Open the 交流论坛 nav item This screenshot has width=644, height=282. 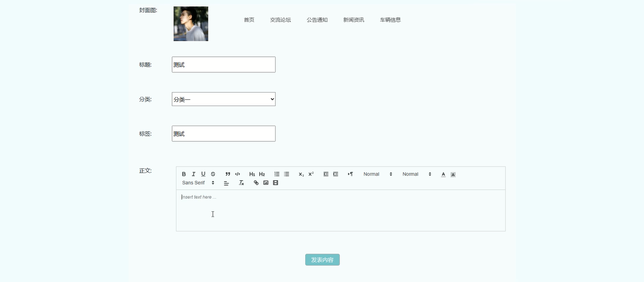281,20
